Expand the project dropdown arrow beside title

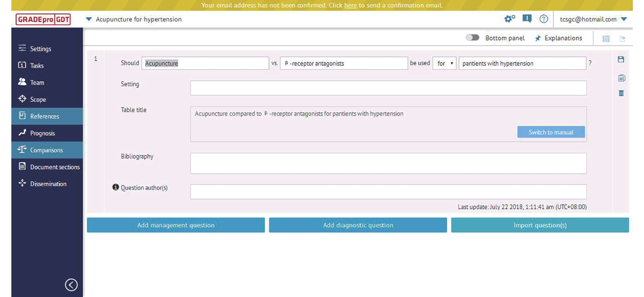point(89,19)
